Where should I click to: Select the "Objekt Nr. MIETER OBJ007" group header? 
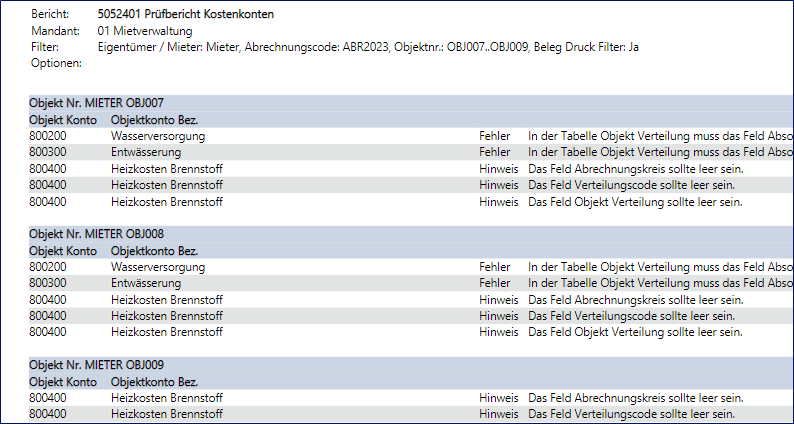tap(97, 103)
